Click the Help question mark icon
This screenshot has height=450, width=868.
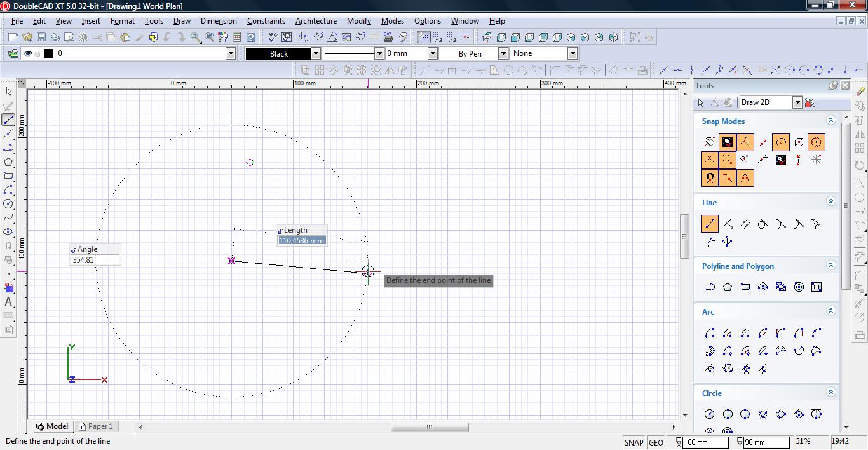click(251, 37)
